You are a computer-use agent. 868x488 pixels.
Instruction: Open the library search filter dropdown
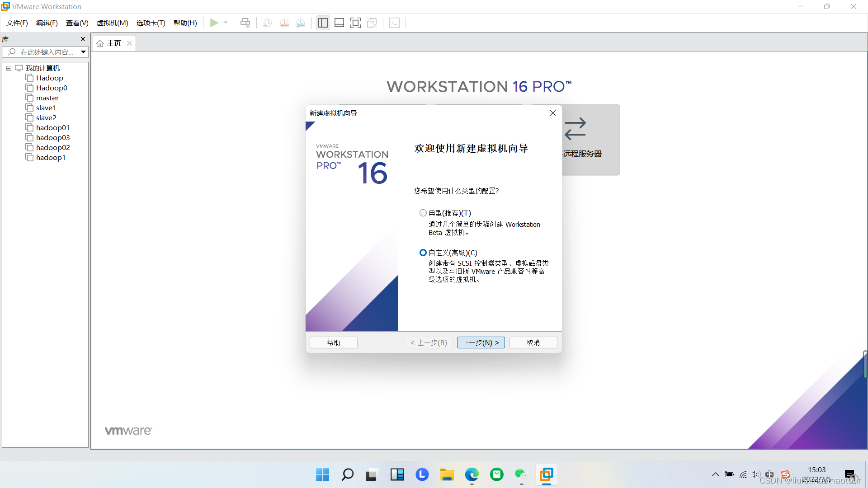(x=84, y=52)
